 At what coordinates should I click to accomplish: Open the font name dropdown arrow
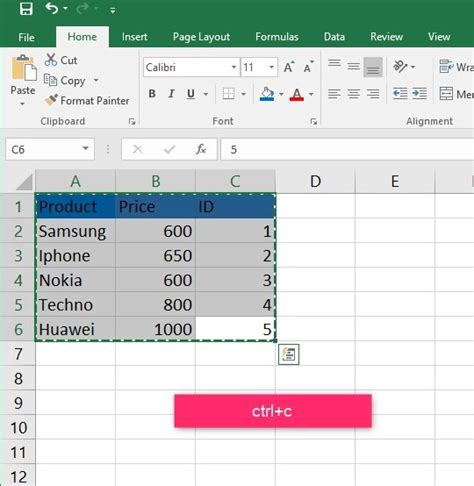coord(234,67)
